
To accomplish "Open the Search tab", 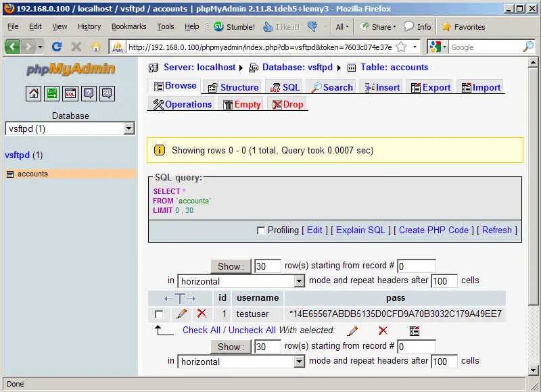I will coord(332,88).
